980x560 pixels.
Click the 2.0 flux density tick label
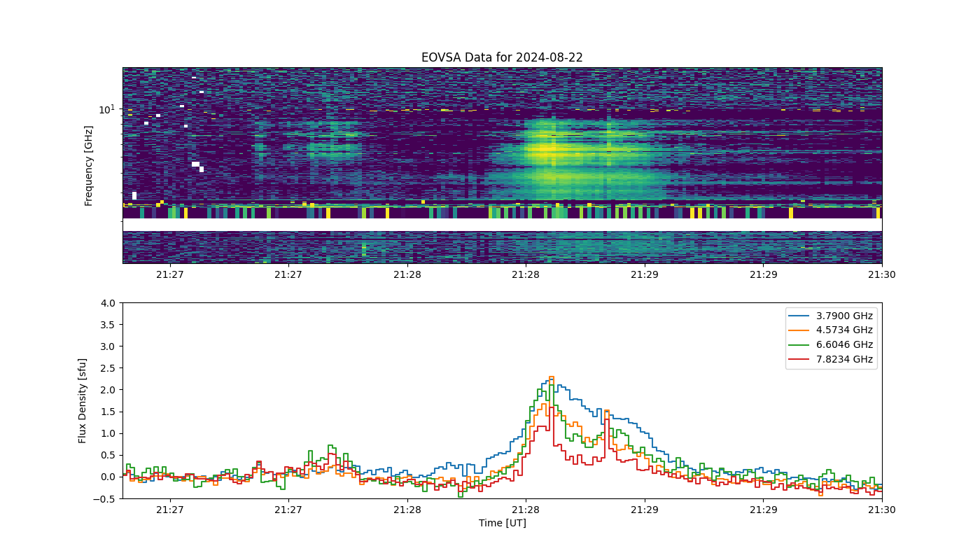tap(108, 390)
